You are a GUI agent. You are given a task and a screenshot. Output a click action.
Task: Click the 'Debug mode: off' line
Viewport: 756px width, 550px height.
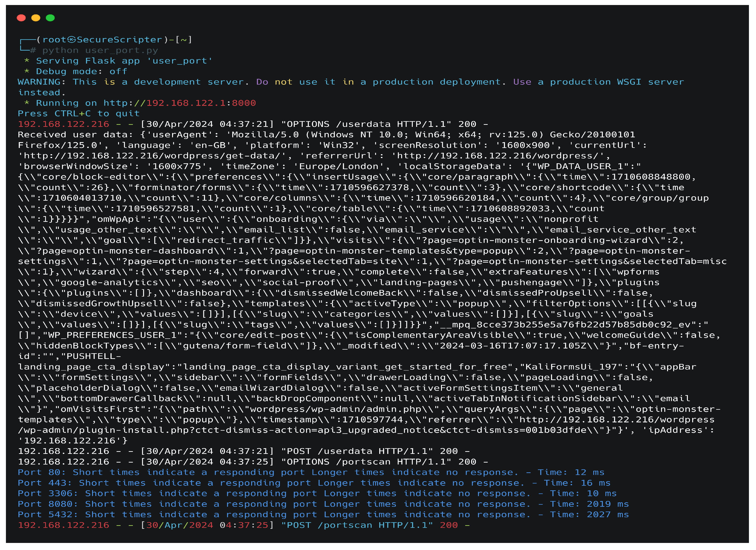tap(81, 72)
